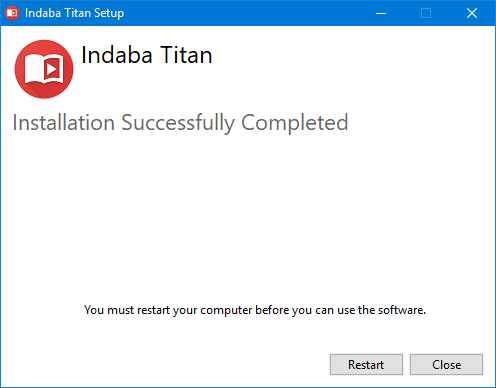This screenshot has width=496, height=388.
Task: Click the 'Installation Successfully Completed' heading
Action: point(180,123)
